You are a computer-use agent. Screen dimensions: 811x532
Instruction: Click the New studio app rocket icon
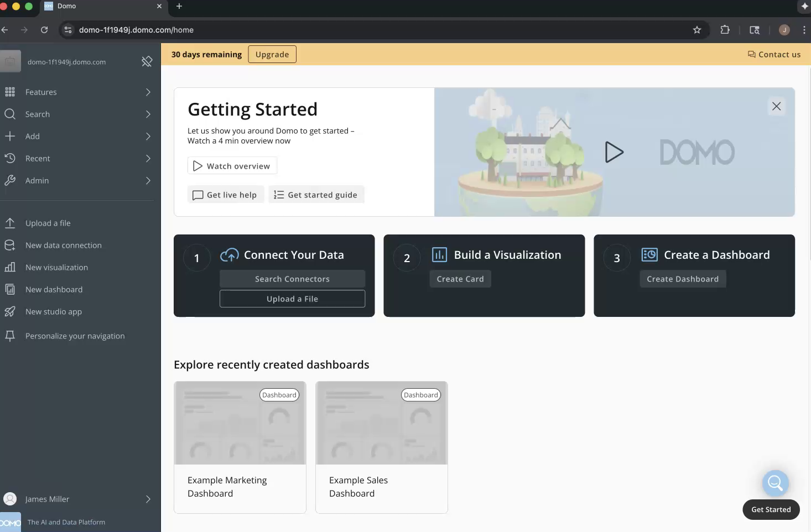click(10, 311)
